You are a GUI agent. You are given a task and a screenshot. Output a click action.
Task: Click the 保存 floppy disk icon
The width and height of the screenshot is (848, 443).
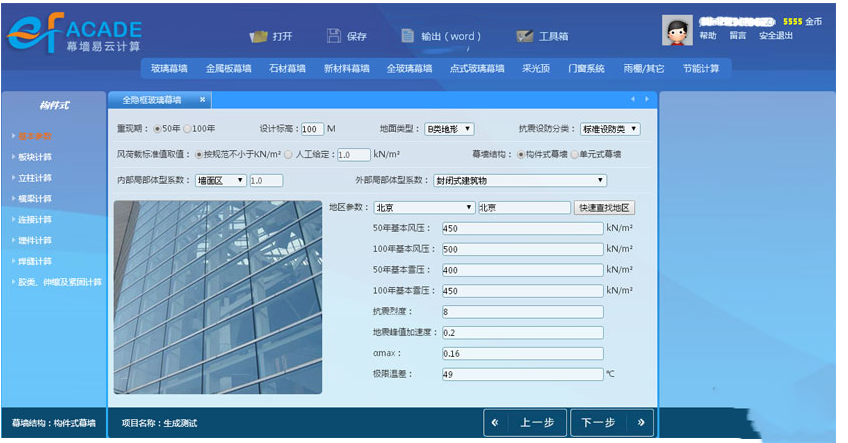pos(334,36)
